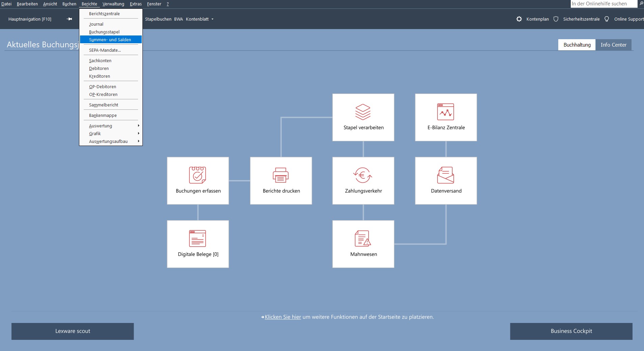Click Online Support in the toolbar
Image resolution: width=644 pixels, height=351 pixels.
(x=629, y=19)
